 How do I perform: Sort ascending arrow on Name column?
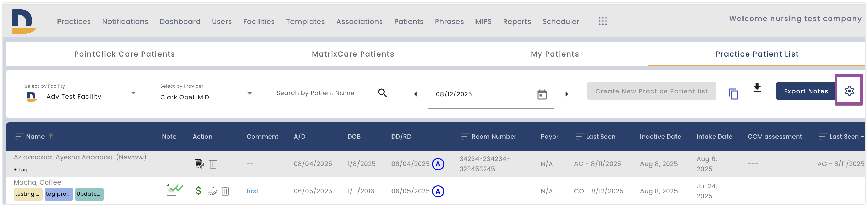51,136
